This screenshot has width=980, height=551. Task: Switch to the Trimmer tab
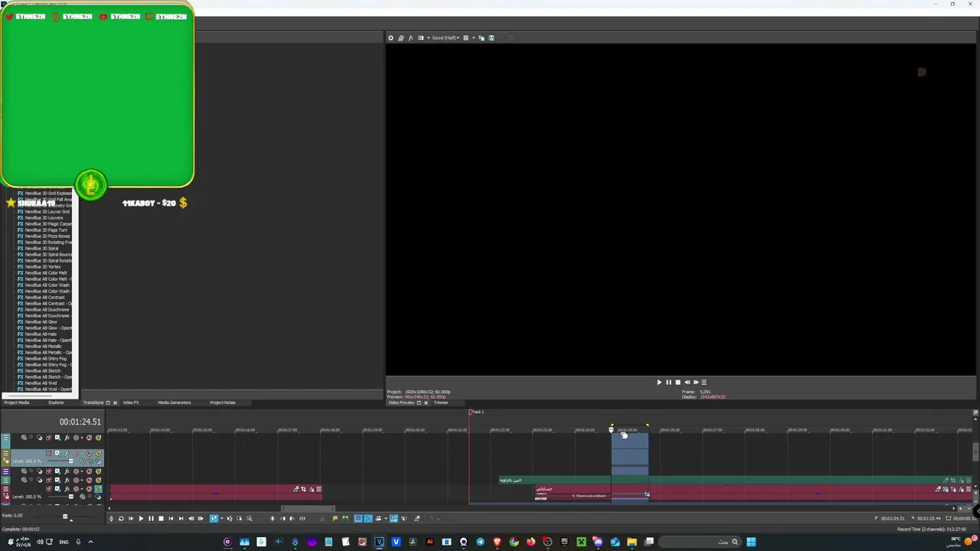[441, 403]
